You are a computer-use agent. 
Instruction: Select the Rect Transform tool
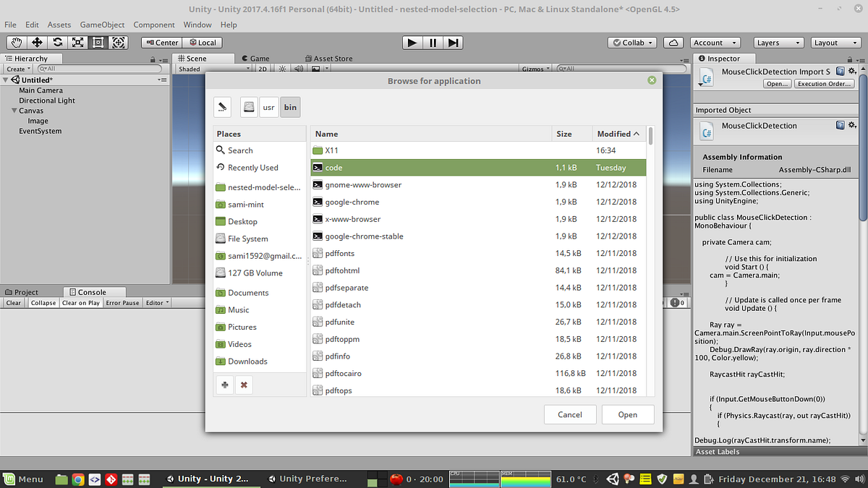[97, 43]
